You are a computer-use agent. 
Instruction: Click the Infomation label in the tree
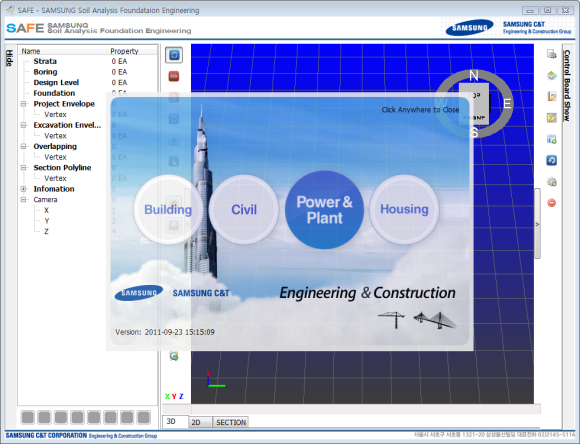click(54, 189)
